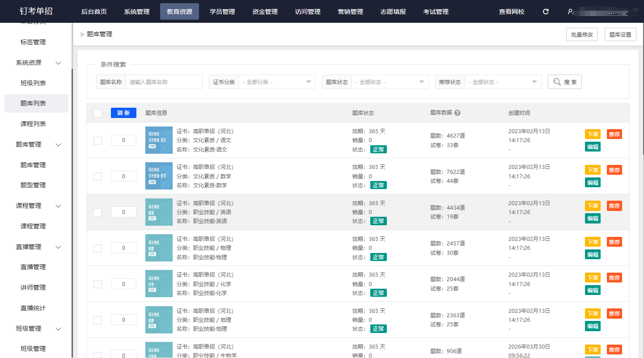Click the user profile icon
Viewport: 644px width, 358px height.
pyautogui.click(x=570, y=12)
